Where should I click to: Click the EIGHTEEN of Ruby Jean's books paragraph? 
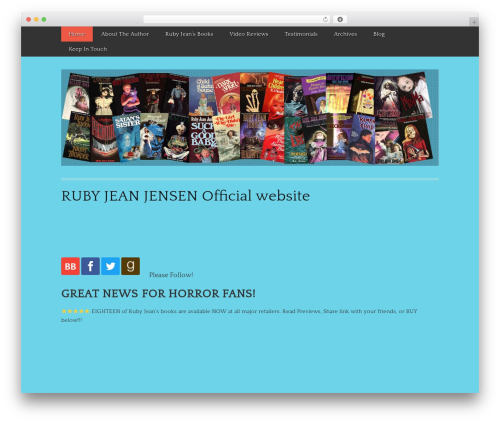pos(239,315)
